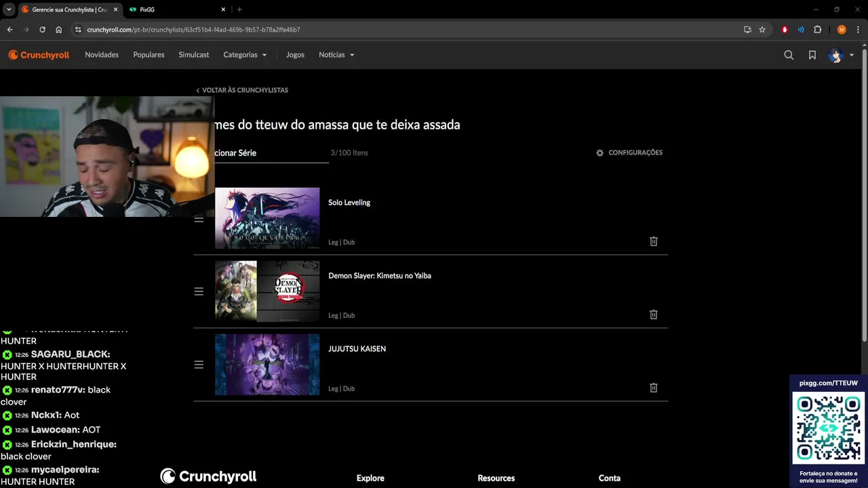Open the tab search dropdown arrow
Screen dimensions: 868x488
click(x=9, y=9)
